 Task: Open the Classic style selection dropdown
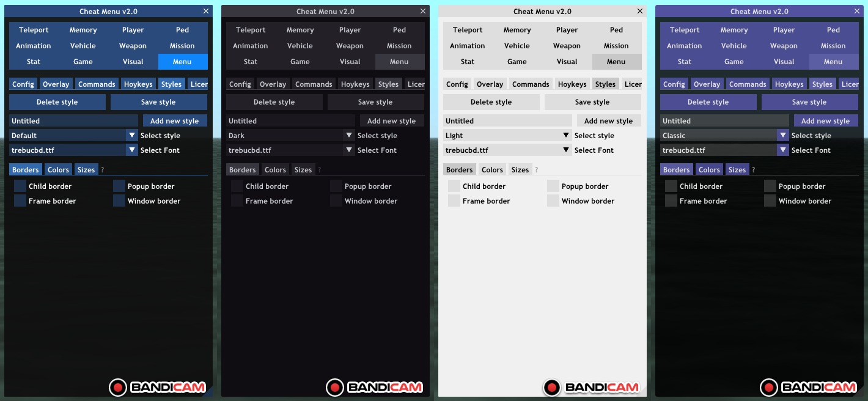(724, 135)
